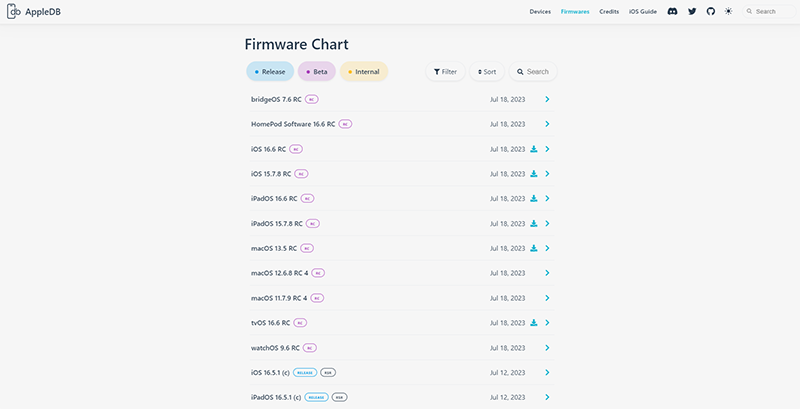Screen dimensions: 800x409
Task: Open the Filter dropdown
Action: (x=445, y=71)
